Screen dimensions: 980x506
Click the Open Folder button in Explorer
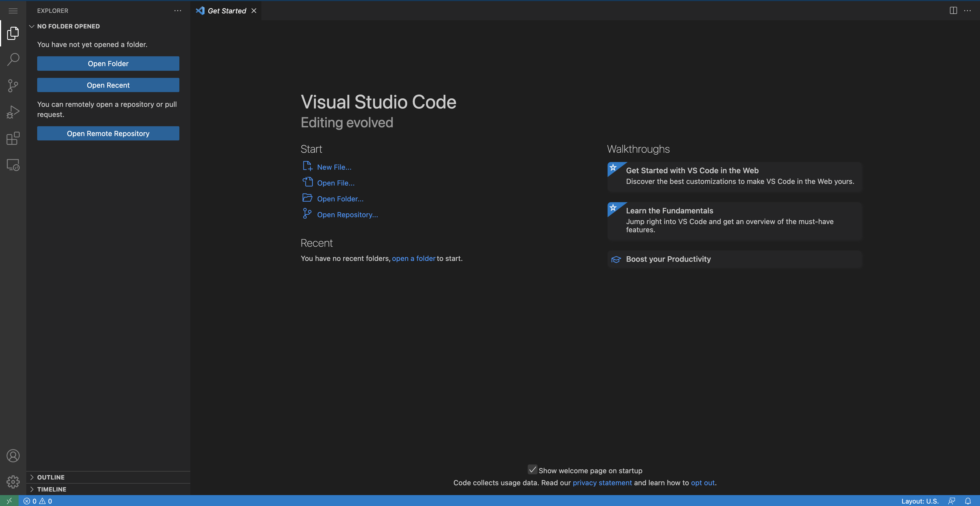pyautogui.click(x=108, y=63)
